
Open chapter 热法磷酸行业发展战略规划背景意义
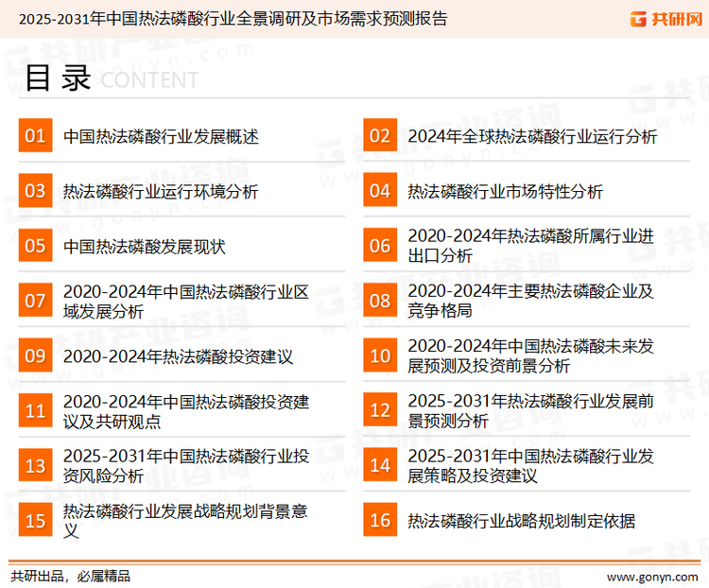pos(185,521)
